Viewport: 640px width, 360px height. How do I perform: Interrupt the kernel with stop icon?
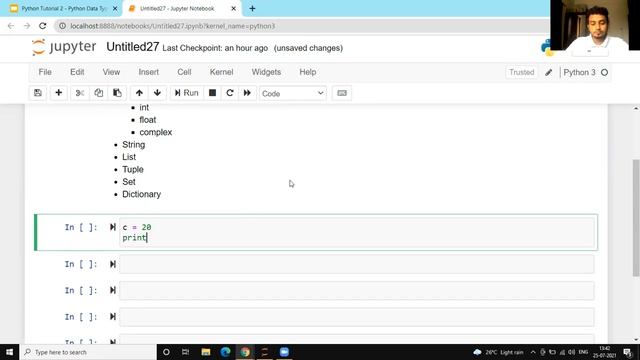212,93
